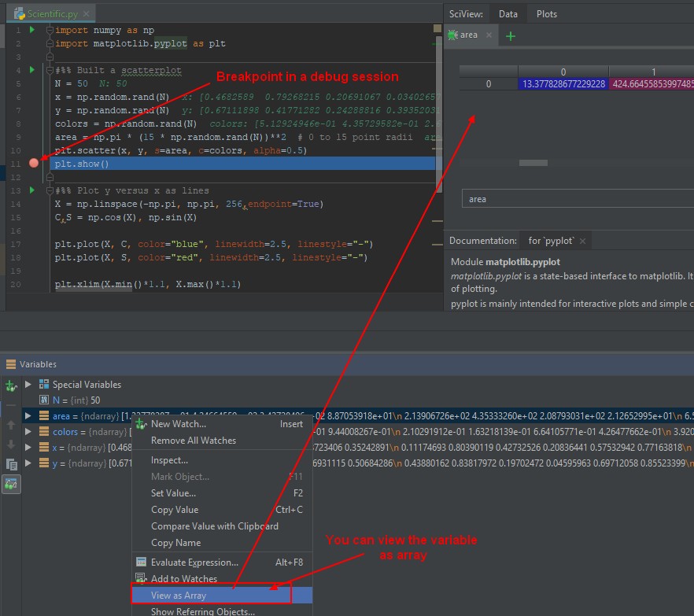Run the 'Plot y versus x' cell play icon

click(31, 190)
